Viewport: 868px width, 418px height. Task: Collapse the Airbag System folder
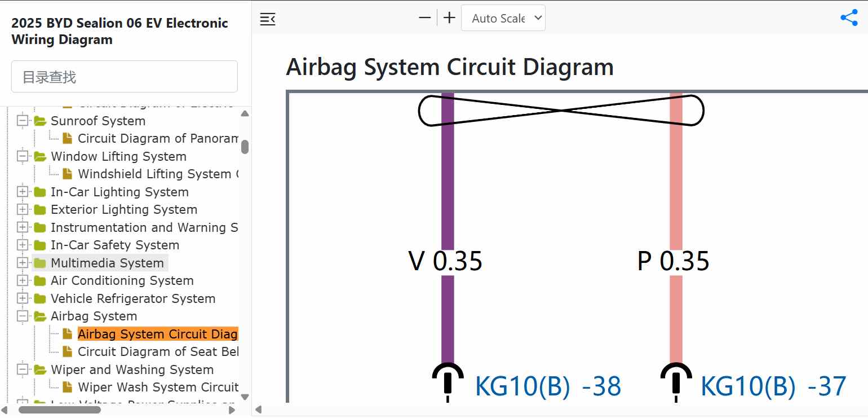pos(23,316)
